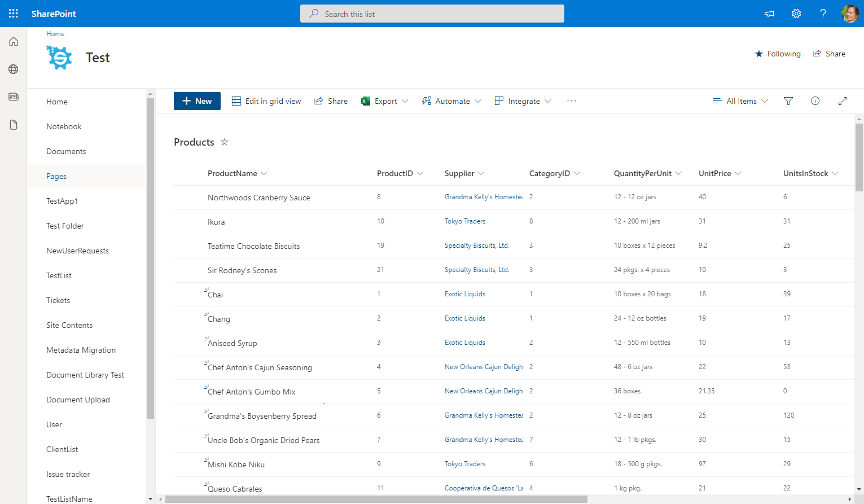Open the UnitPrice column menu

click(720, 173)
